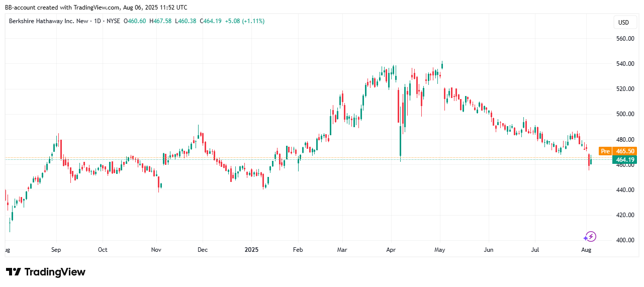Click the Nov time axis label
Image resolution: width=644 pixels, height=287 pixels.
coord(156,249)
